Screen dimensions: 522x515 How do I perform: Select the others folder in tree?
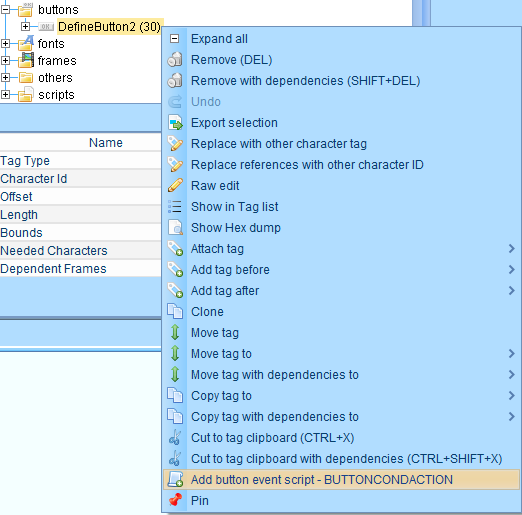[55, 77]
